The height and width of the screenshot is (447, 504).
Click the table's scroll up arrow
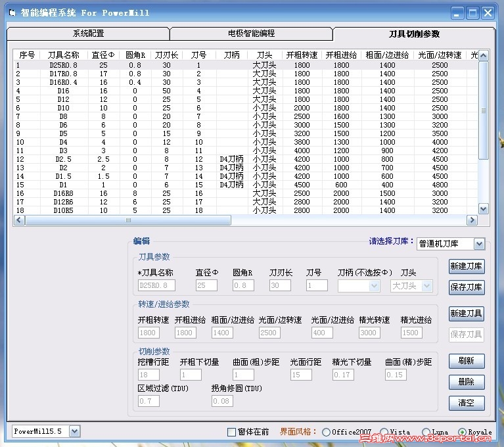point(484,56)
